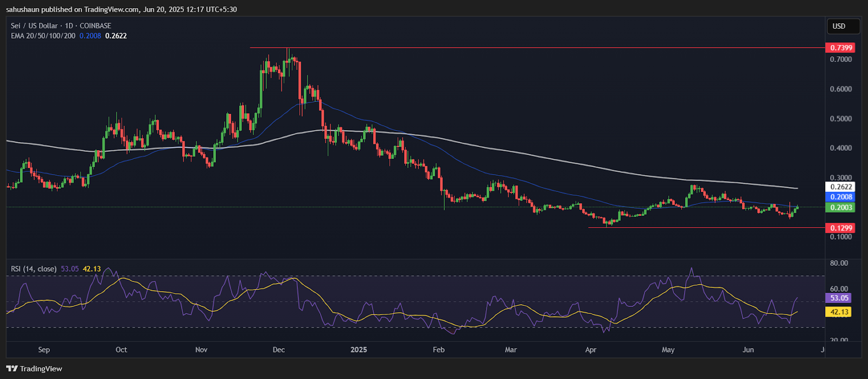Click the EMA 20/50/100/200 indicator label
Viewport: 868px width, 379px height.
43,36
